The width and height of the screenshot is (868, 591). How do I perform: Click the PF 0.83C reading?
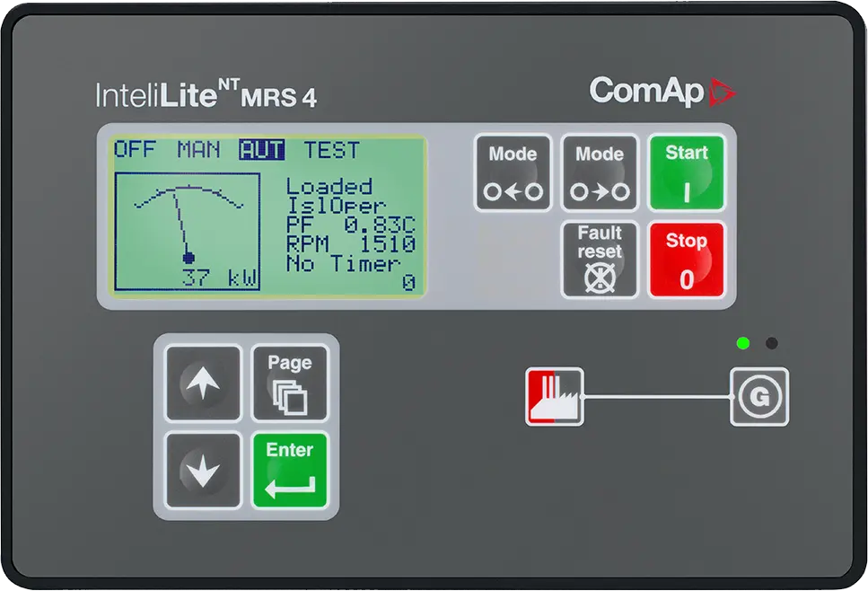click(x=350, y=225)
